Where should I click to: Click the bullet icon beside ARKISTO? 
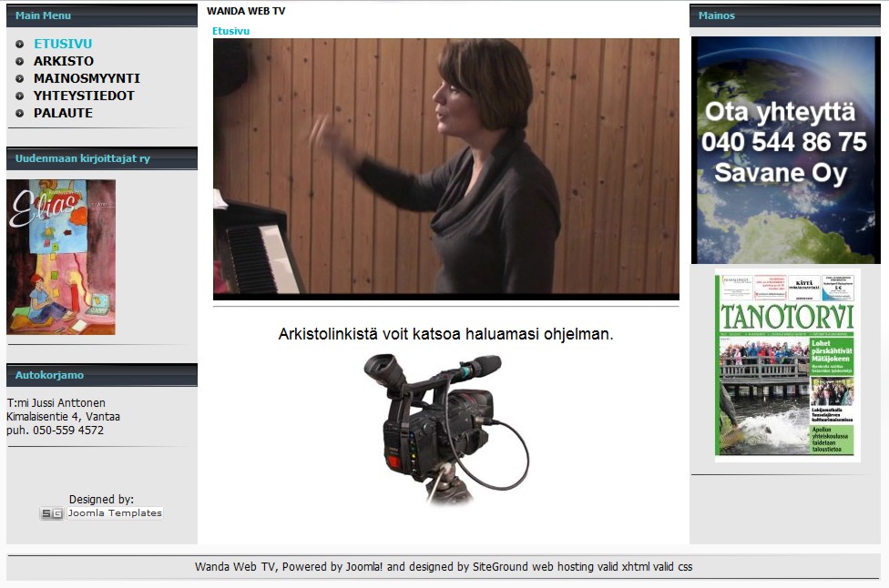coord(20,61)
